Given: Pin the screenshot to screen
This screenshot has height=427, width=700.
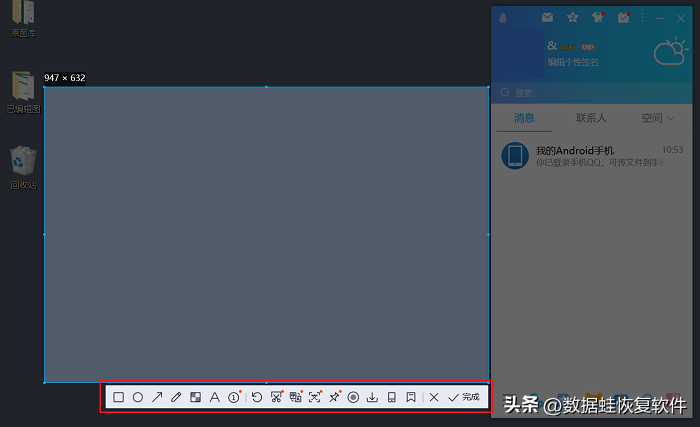Looking at the screenshot, I should pos(334,397).
